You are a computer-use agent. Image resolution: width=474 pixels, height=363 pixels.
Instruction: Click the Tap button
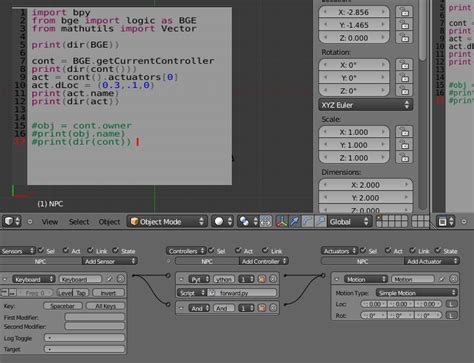pyautogui.click(x=80, y=293)
